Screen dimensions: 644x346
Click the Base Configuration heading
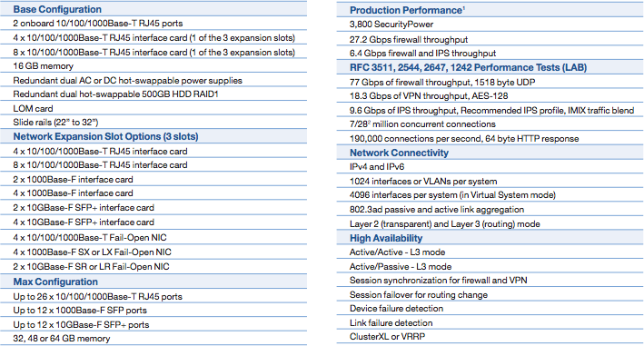57,9
